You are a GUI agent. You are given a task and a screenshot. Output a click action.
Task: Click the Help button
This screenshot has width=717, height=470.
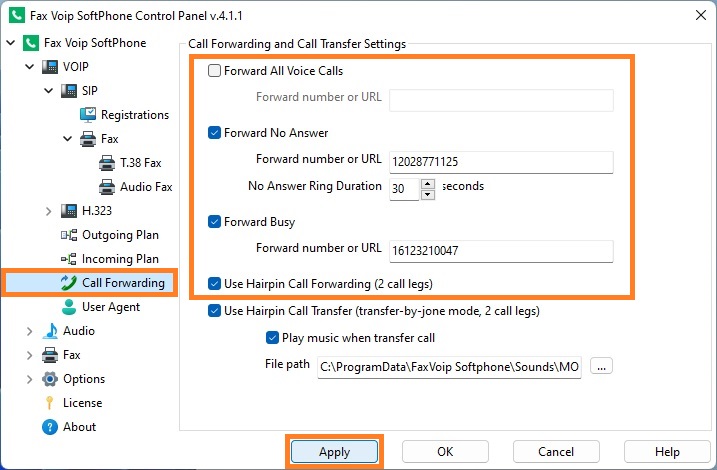point(667,452)
